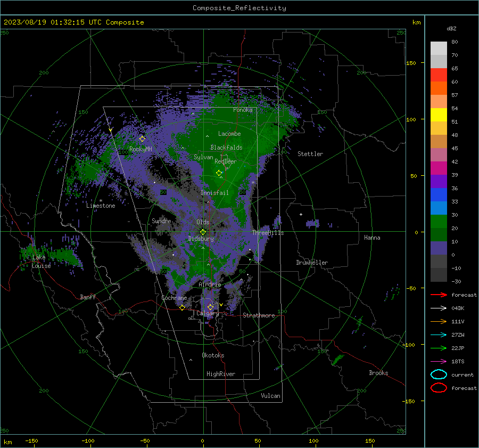479x448 pixels.
Task: Click the Okotoks label
Action: click(213, 355)
